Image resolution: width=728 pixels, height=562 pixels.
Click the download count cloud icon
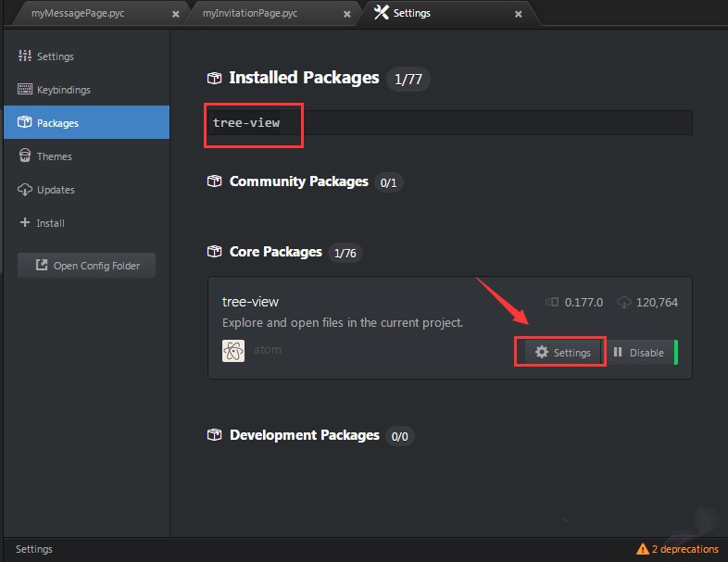tap(623, 303)
